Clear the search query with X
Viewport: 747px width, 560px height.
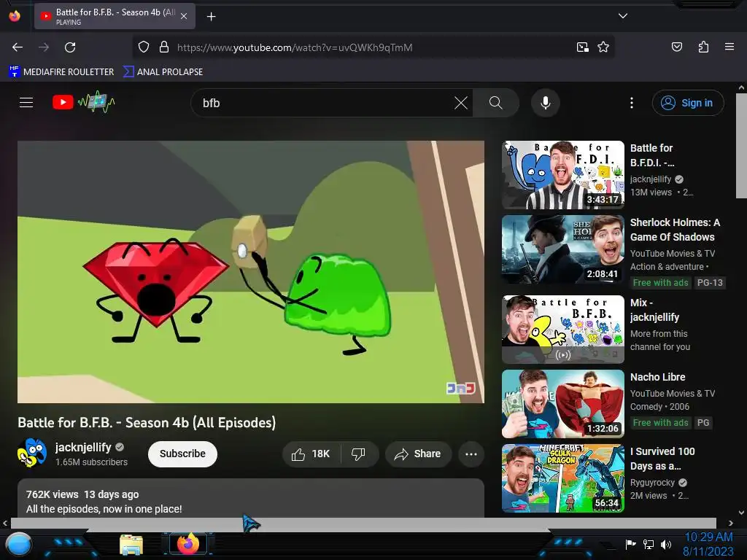point(461,103)
